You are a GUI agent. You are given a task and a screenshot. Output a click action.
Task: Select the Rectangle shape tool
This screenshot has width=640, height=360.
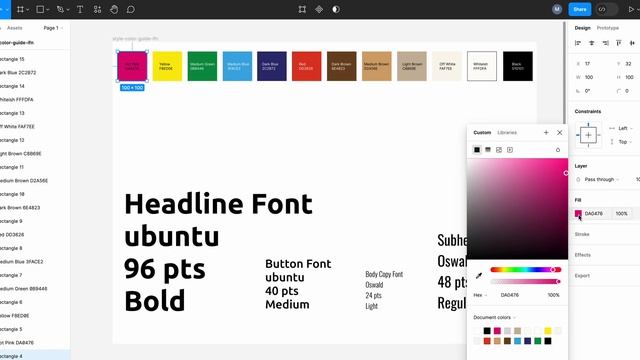click(x=40, y=9)
